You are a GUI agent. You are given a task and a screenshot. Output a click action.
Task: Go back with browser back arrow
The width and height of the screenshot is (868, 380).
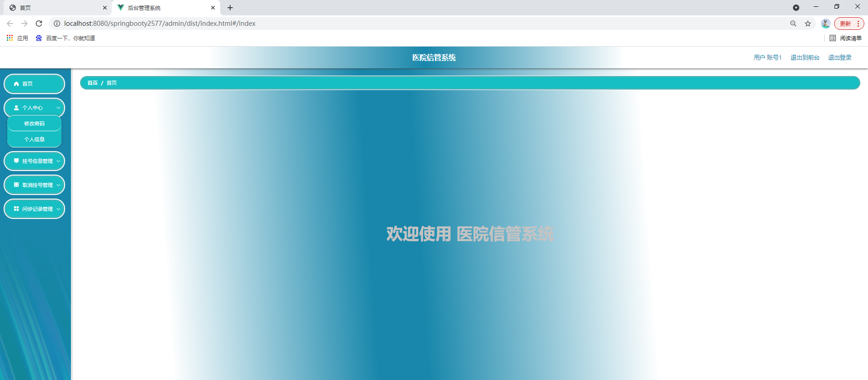click(x=10, y=24)
